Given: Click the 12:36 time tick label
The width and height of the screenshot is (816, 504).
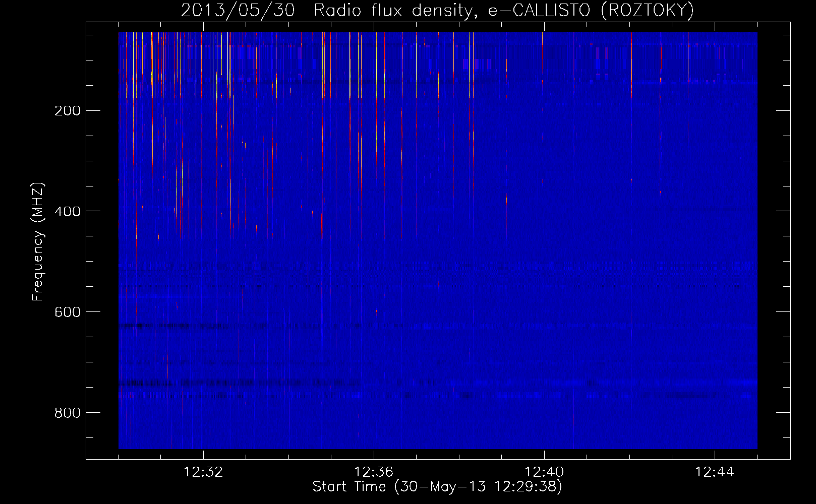Looking at the screenshot, I should tap(374, 472).
